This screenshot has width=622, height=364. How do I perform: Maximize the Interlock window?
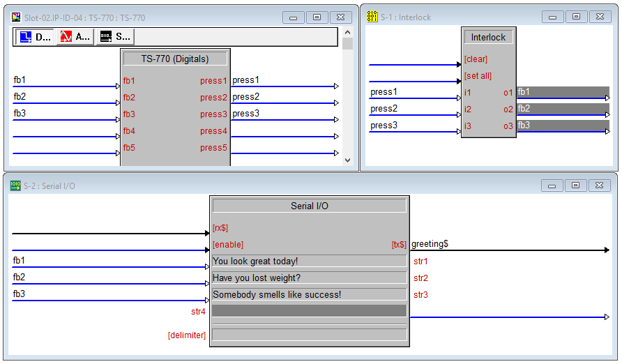click(576, 17)
